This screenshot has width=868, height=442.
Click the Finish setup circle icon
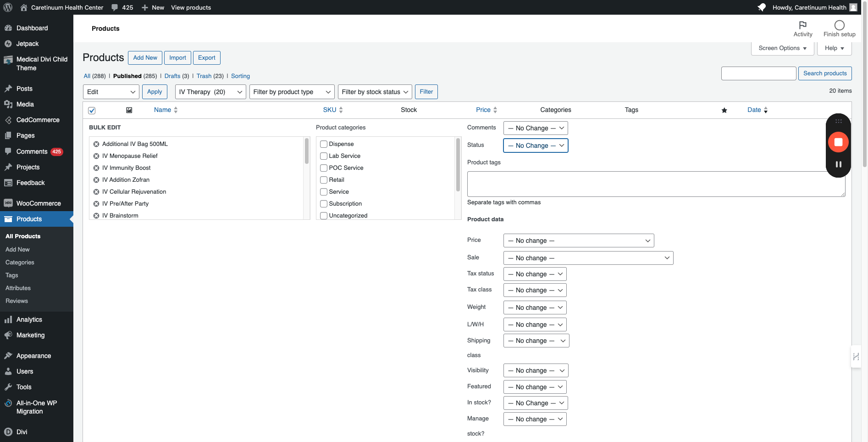coord(840,25)
